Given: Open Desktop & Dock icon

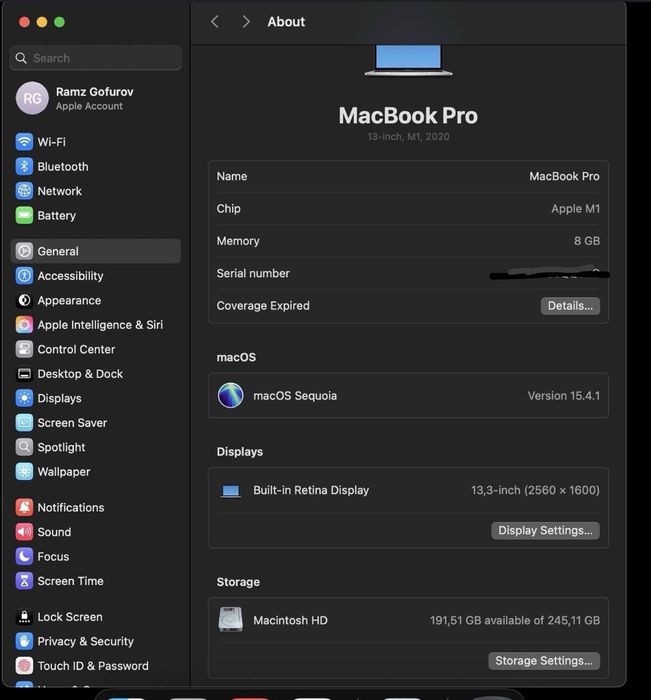Looking at the screenshot, I should point(24,374).
